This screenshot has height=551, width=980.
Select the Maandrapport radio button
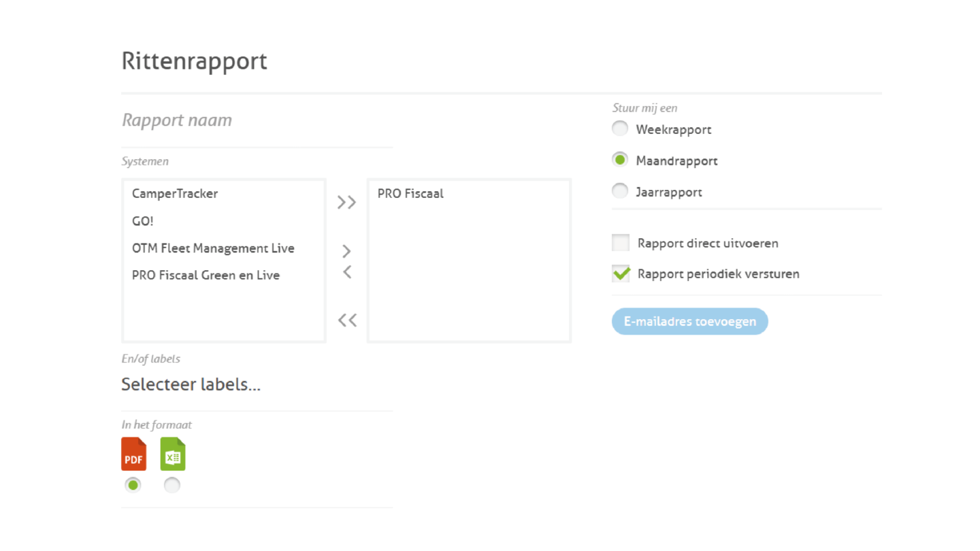point(620,160)
